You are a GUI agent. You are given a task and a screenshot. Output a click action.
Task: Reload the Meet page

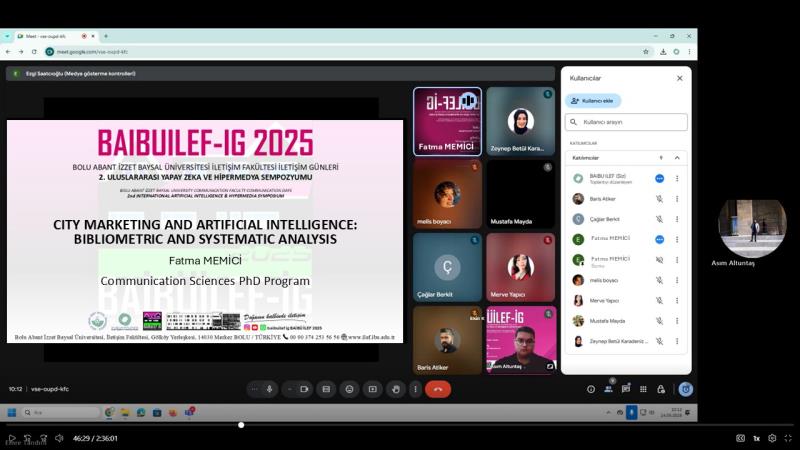point(34,52)
